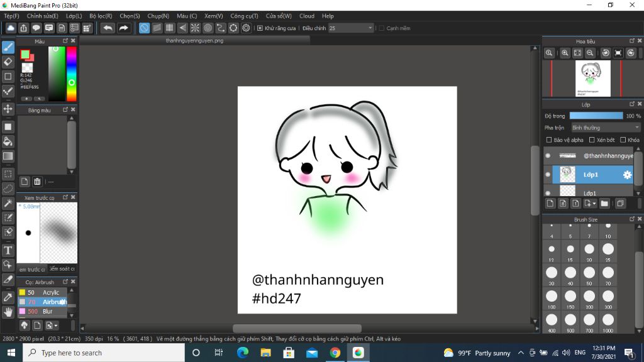
Task: Enable crisscross grid snap
Action: click(x=170, y=28)
